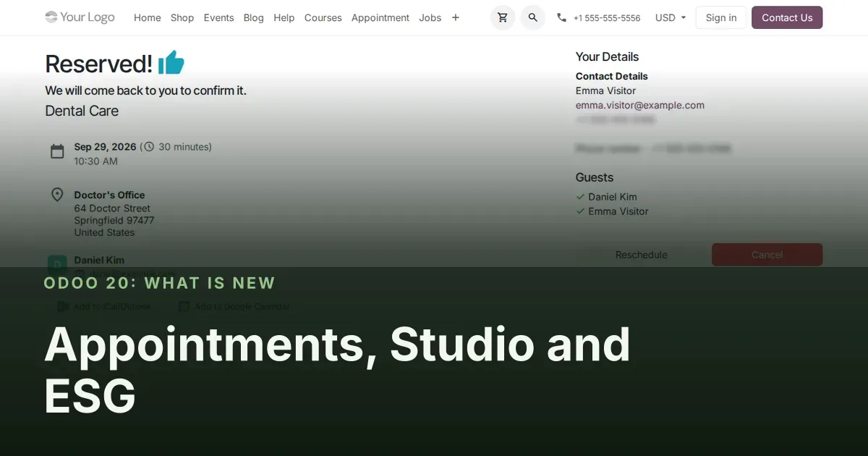This screenshot has width=868, height=456.
Task: Click the red Cancel button
Action: click(x=767, y=255)
